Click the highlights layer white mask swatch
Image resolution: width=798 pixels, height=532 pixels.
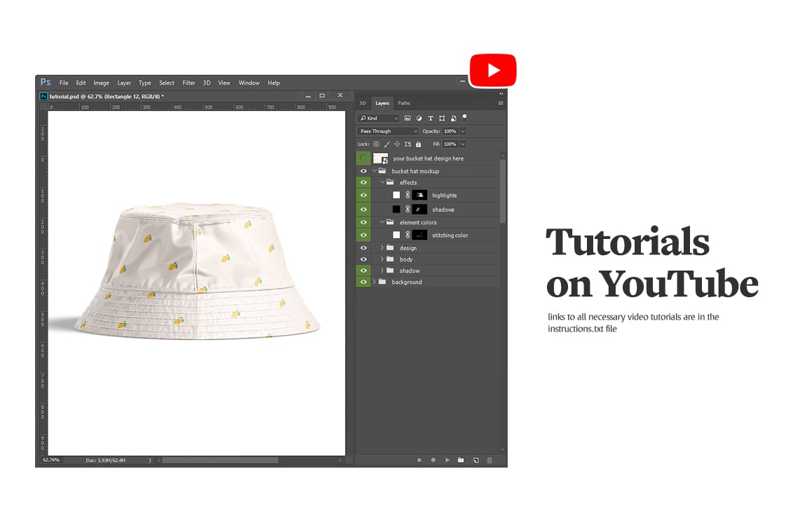coord(398,195)
